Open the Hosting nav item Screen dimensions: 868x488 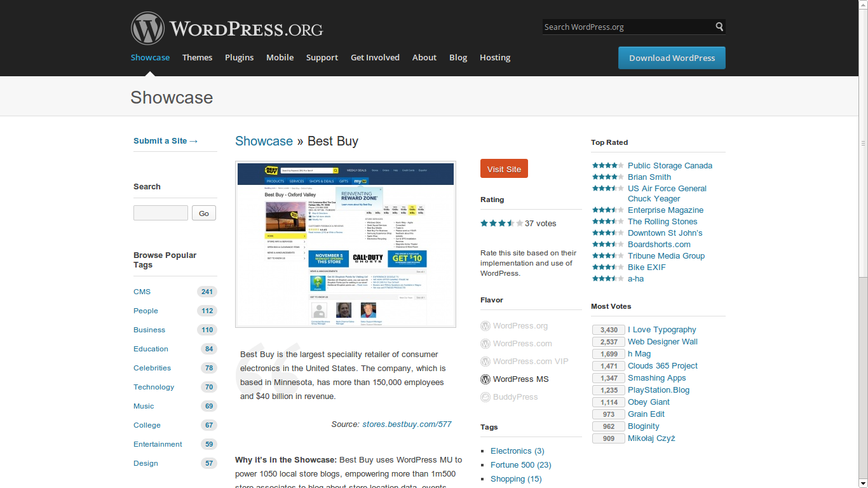tap(495, 57)
